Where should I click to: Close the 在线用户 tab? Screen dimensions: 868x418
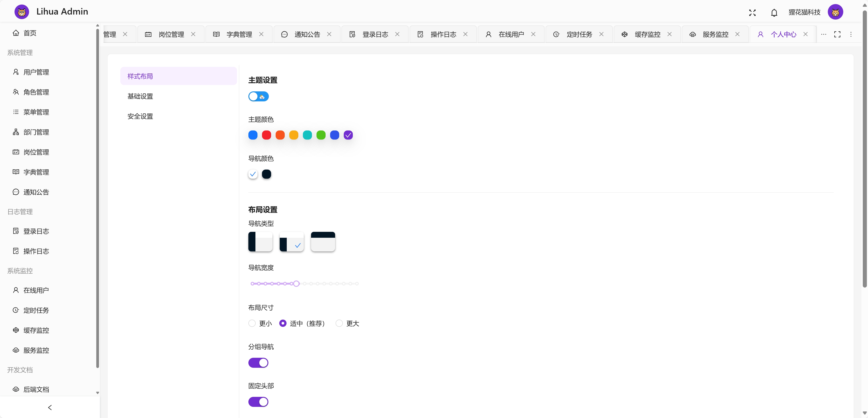click(x=533, y=34)
